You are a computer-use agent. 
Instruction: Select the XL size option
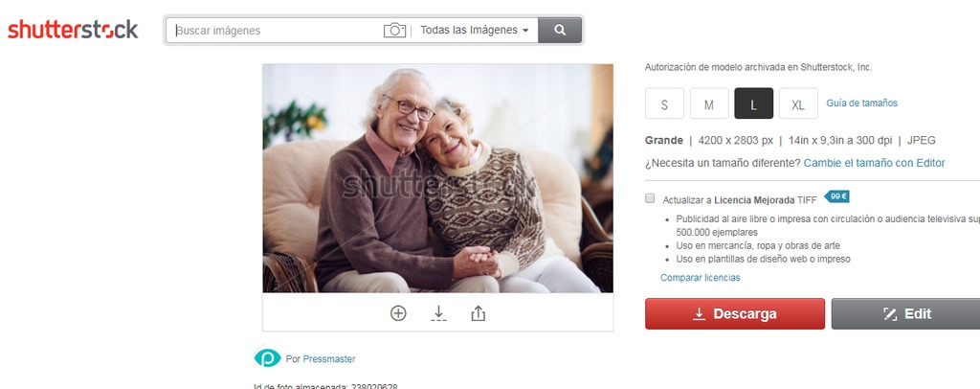[x=798, y=103]
